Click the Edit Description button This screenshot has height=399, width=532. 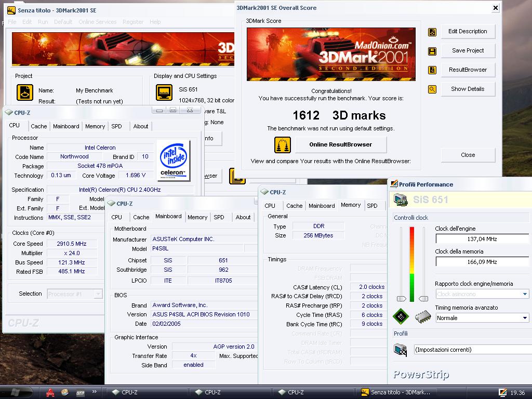point(468,32)
